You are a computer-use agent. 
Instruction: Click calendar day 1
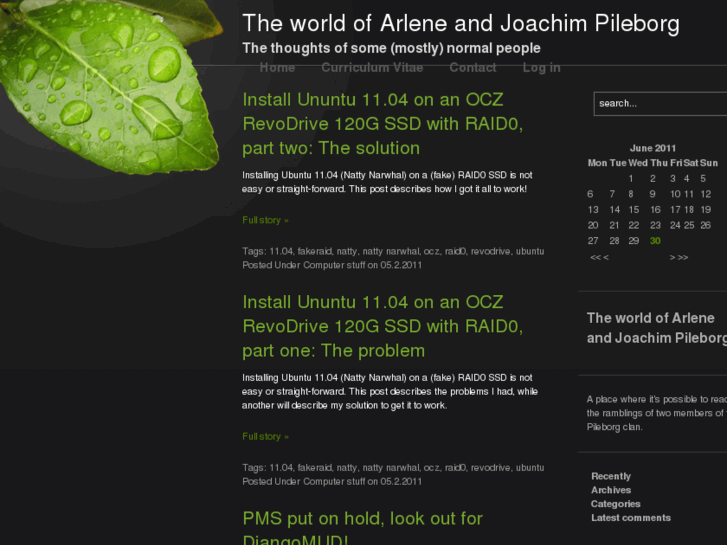click(x=631, y=179)
